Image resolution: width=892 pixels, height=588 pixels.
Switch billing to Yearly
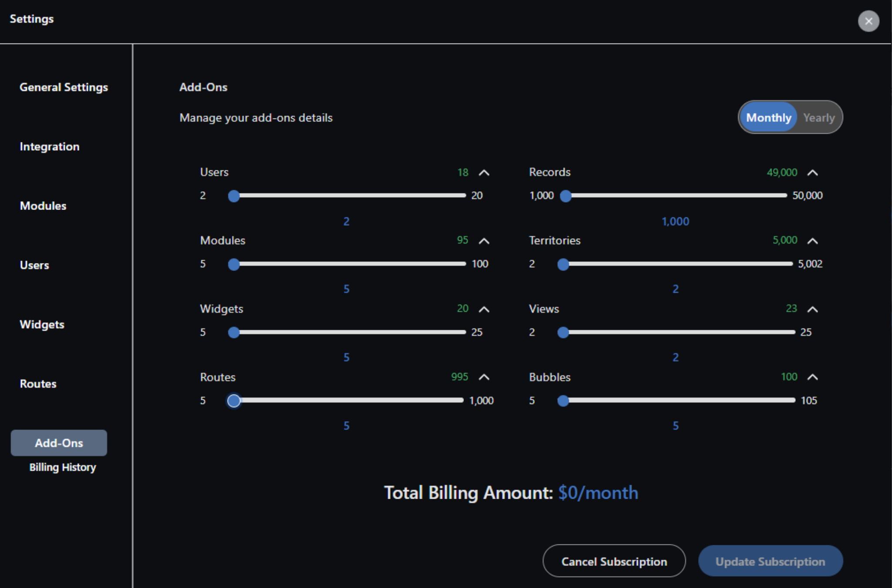pyautogui.click(x=819, y=118)
